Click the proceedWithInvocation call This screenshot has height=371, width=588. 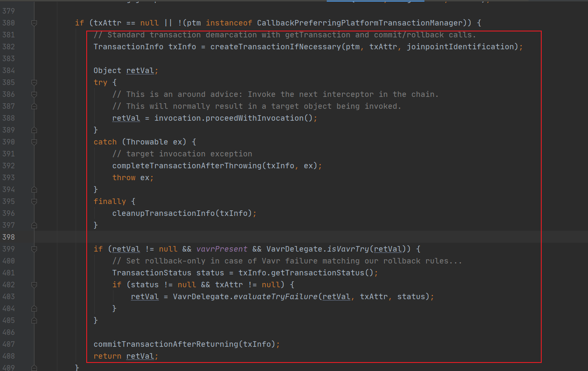(x=255, y=118)
